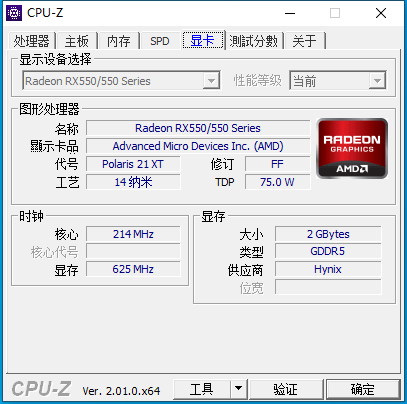Viewport: 407px width, 404px height.
Task: Click the GPU name field Radeon RX550/550 Series
Action: [198, 128]
